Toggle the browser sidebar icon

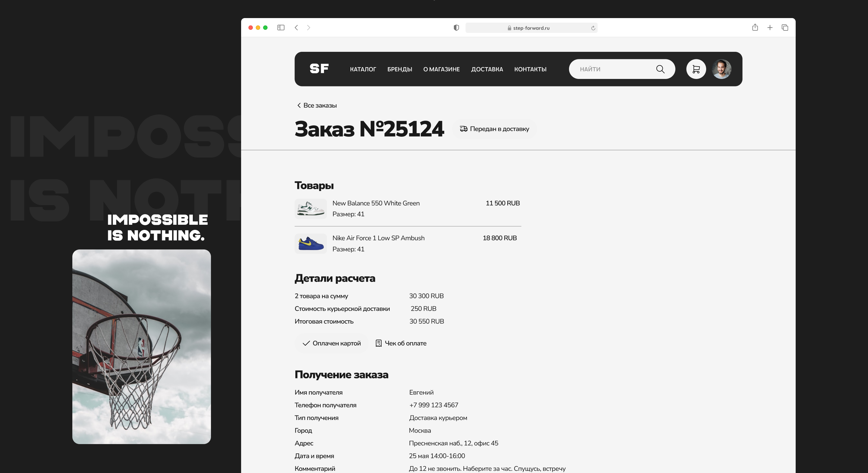point(281,28)
